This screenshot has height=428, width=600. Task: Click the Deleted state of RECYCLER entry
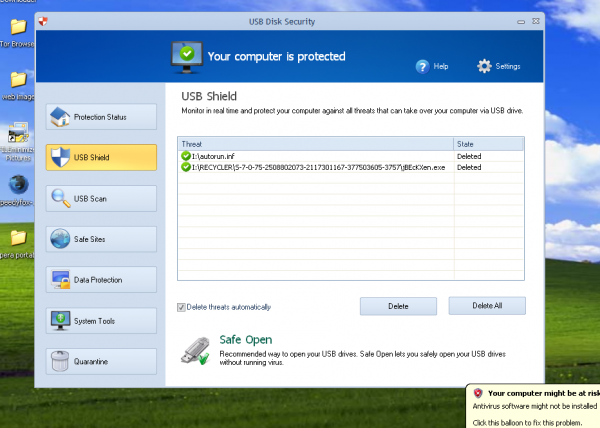tap(469, 167)
